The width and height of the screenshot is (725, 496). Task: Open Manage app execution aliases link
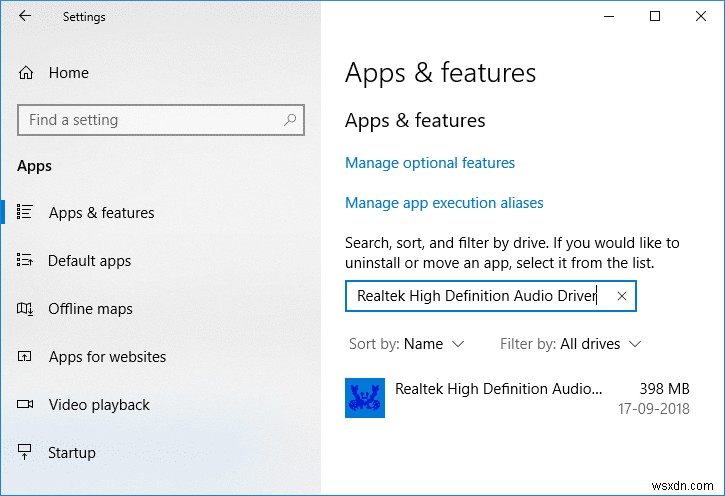[x=444, y=202]
